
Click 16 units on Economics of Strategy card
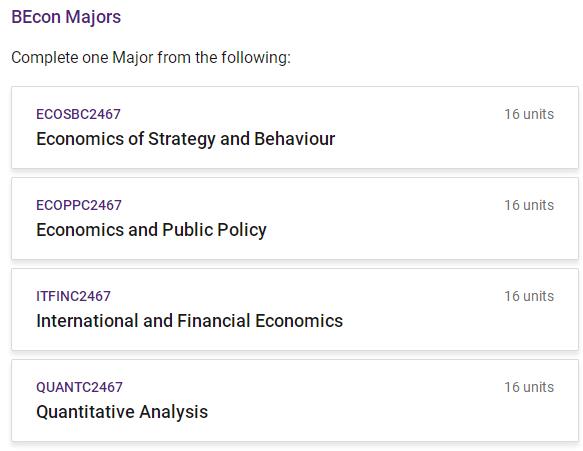click(529, 114)
